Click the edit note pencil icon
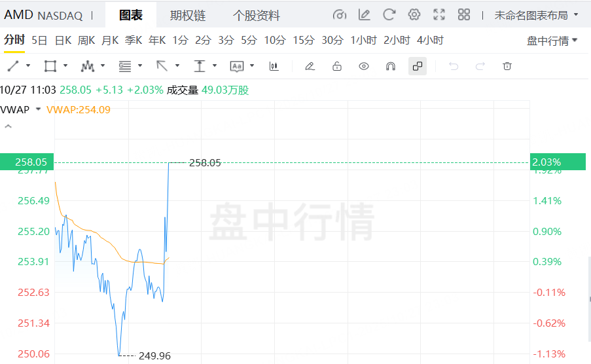Screen dimensions: 591x364 (365, 15)
